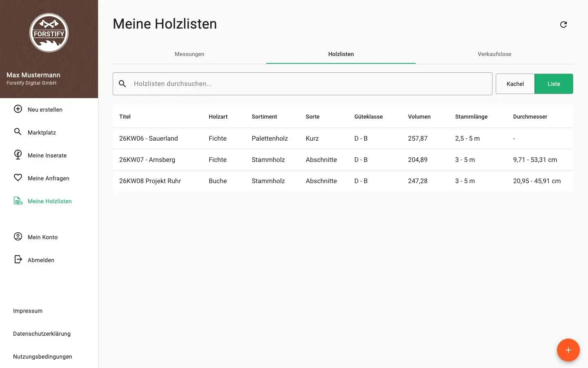
Task: Click the Titel column header
Action: 125,117
